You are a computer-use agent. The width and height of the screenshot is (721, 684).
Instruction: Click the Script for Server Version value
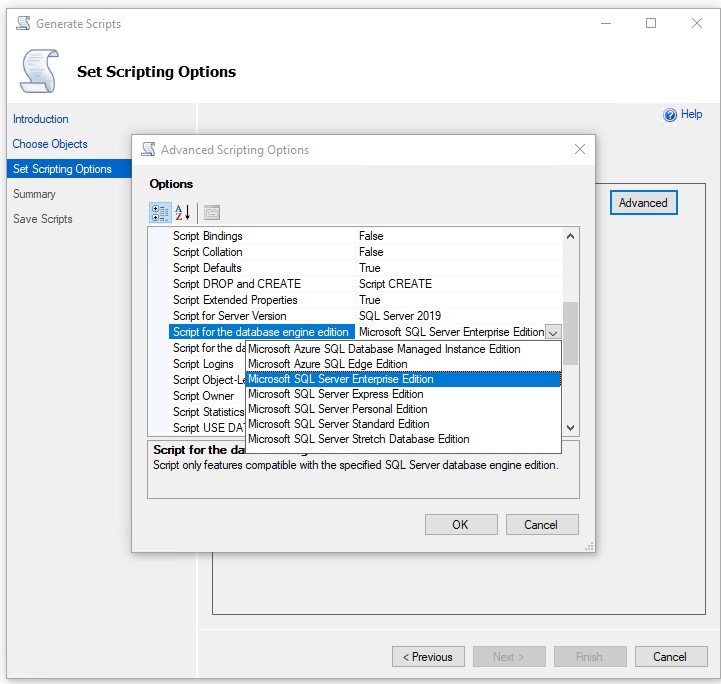(400, 316)
